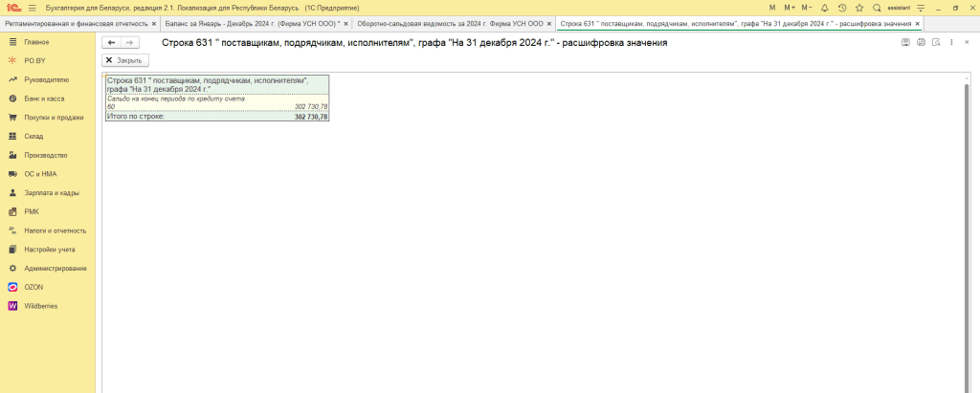Switch to Баланс за Январь - Декабрь tab
The width and height of the screenshot is (980, 393).
point(253,24)
